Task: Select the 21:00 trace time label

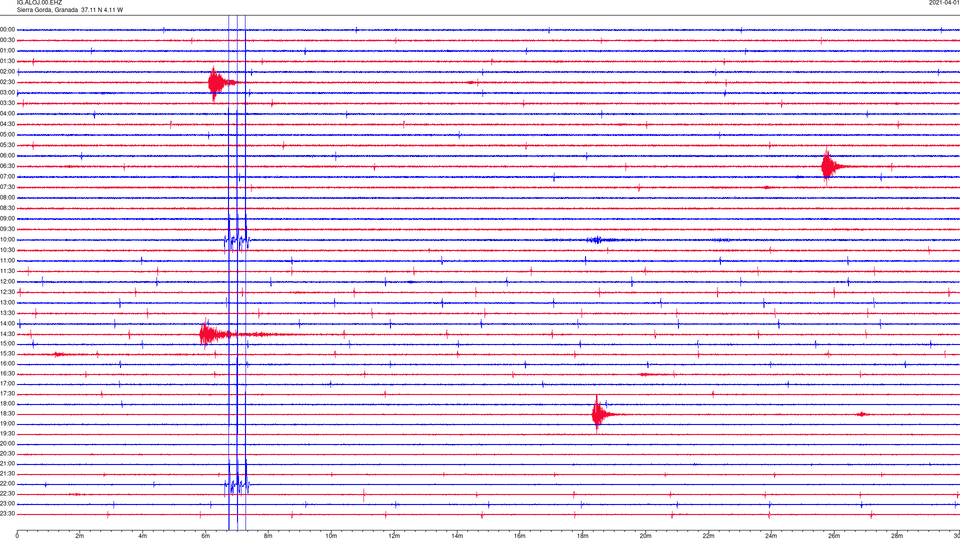Action: (x=8, y=464)
